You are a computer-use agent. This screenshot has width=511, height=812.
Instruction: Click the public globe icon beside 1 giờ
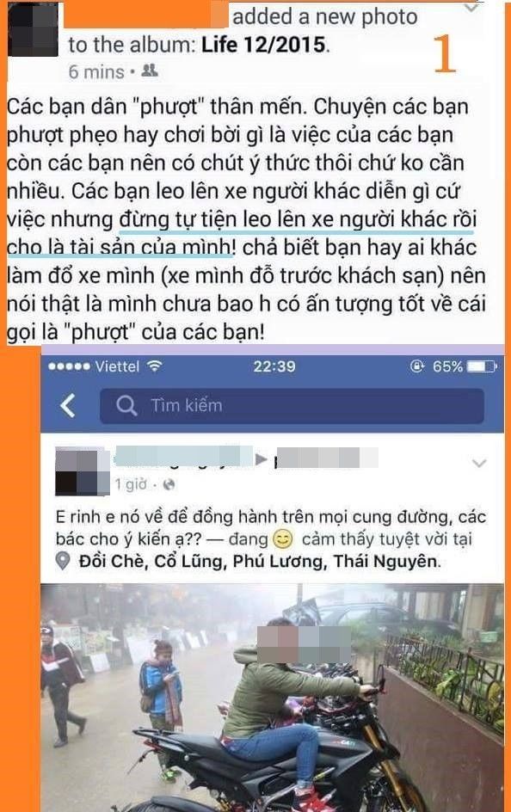(169, 485)
